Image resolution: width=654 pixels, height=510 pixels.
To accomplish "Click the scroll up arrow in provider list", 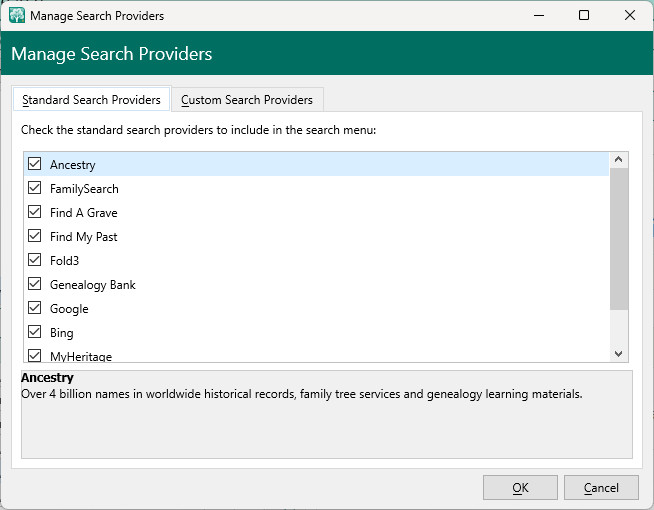I will click(619, 160).
